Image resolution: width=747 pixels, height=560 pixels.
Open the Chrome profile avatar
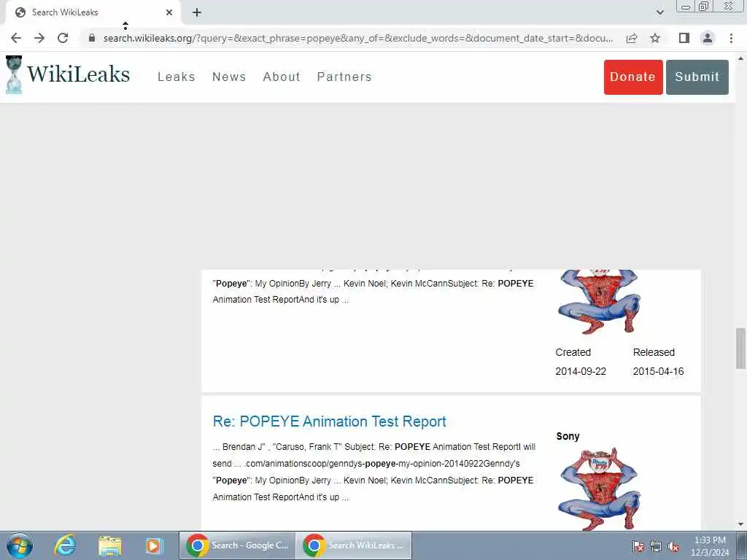pos(708,38)
